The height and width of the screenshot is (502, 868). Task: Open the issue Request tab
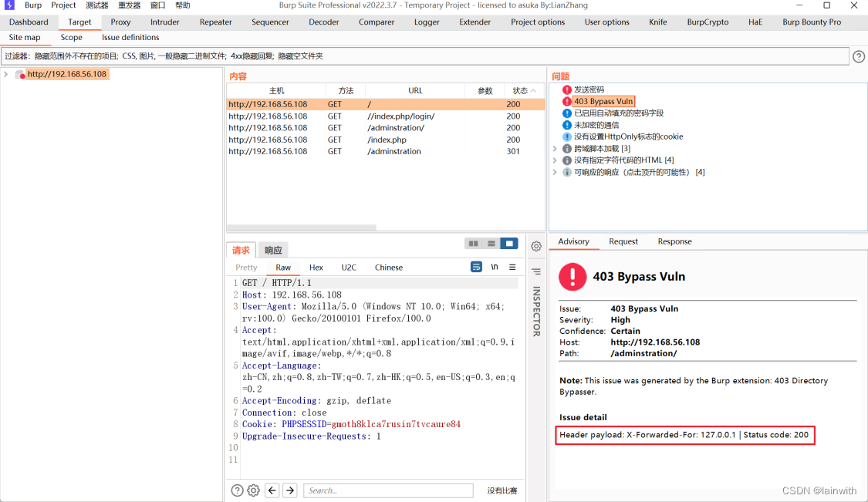[623, 241]
